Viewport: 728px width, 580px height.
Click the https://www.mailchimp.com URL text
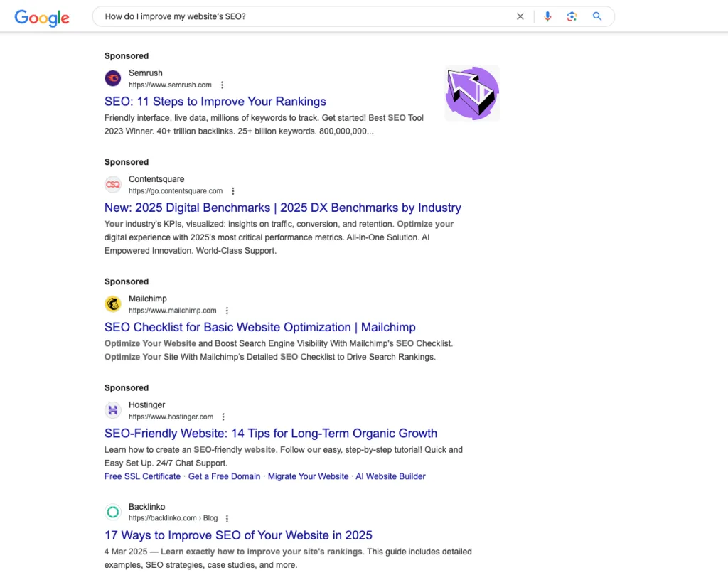click(172, 311)
